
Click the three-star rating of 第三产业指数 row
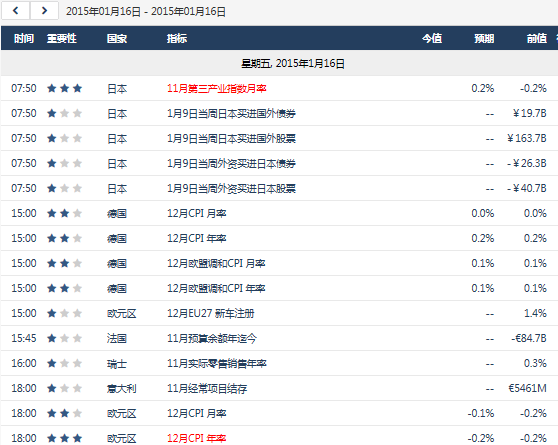coord(64,88)
